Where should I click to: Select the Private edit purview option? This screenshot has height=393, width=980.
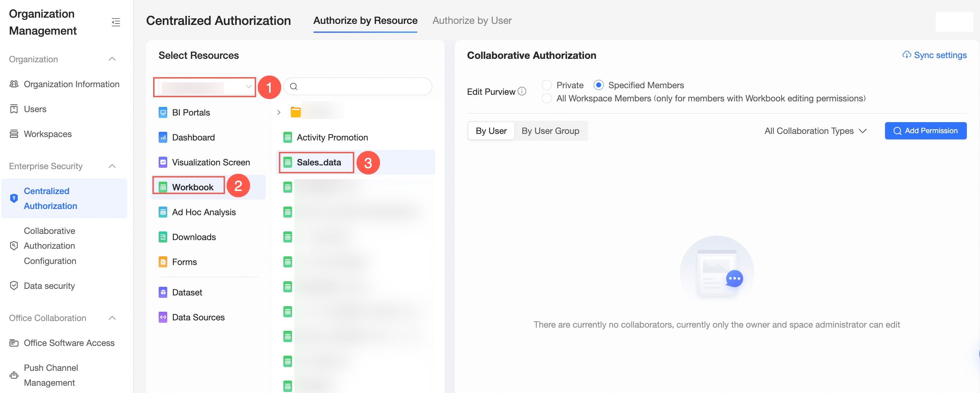[547, 85]
